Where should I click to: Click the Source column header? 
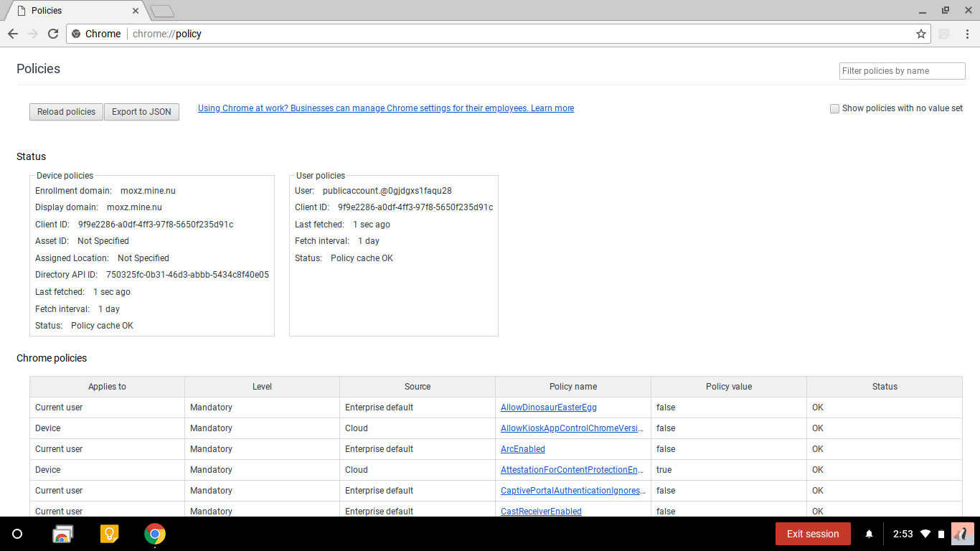tap(418, 387)
